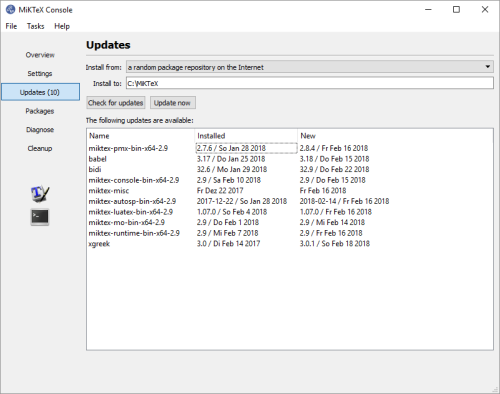
Task: Open the Cleanup page
Action: pyautogui.click(x=40, y=148)
